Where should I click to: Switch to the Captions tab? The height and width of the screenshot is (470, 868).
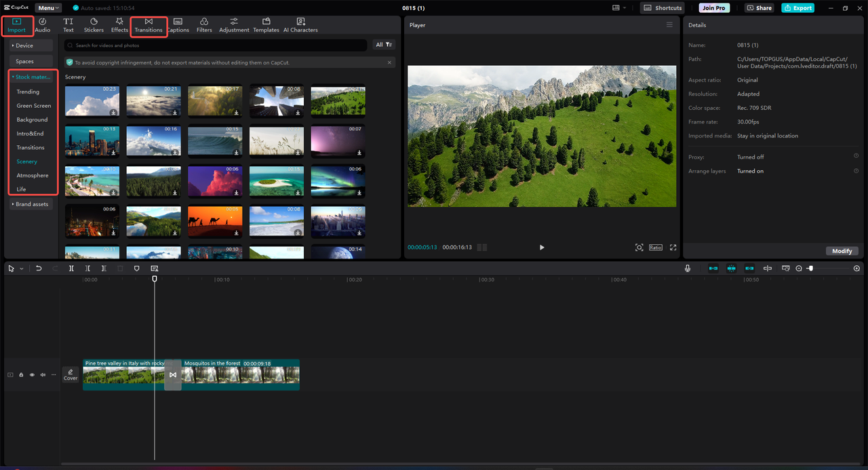click(178, 26)
